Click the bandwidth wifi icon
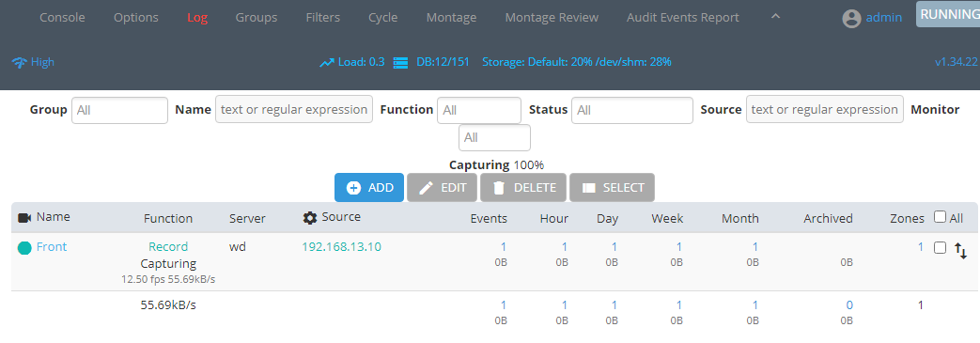980x343 pixels. 20,62
